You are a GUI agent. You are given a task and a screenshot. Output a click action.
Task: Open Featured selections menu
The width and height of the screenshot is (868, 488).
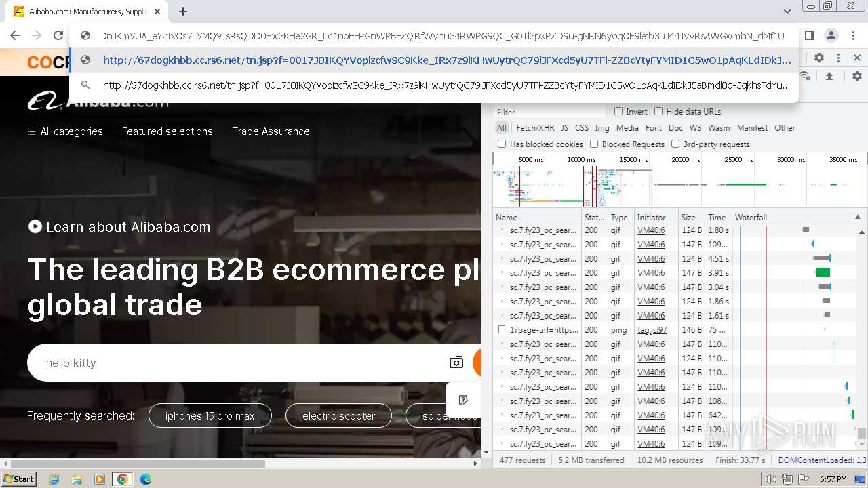click(167, 131)
